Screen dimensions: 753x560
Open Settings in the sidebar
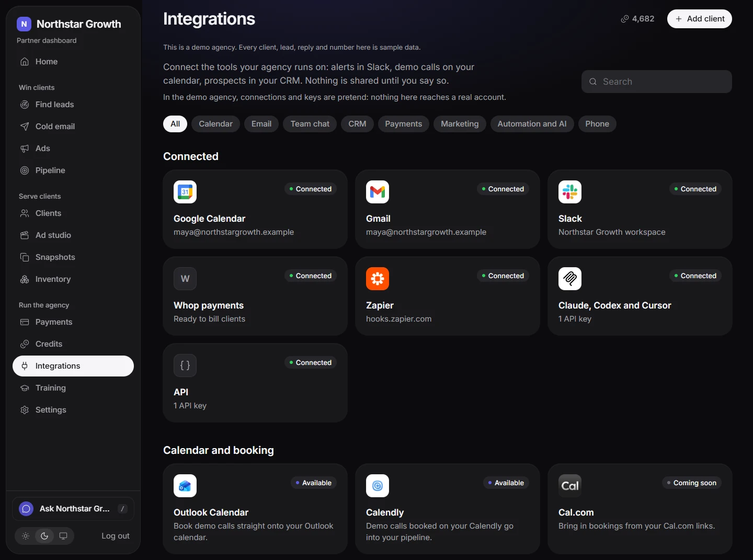click(x=73, y=410)
